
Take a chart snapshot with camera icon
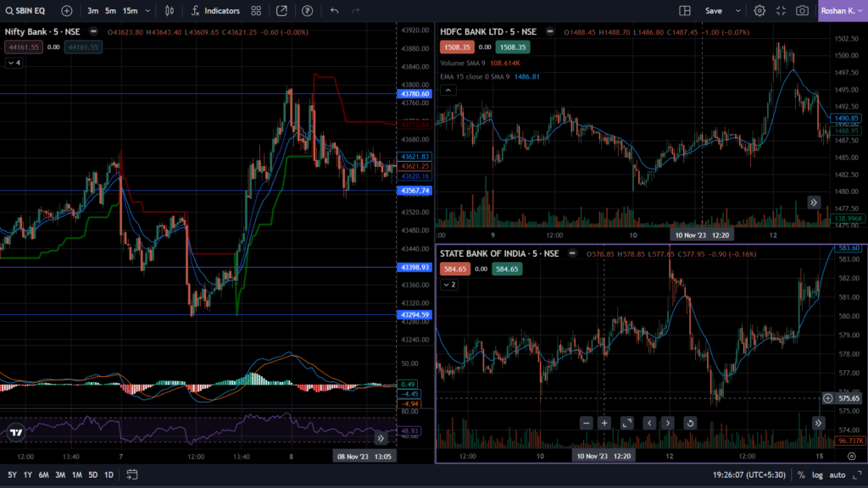(x=802, y=10)
